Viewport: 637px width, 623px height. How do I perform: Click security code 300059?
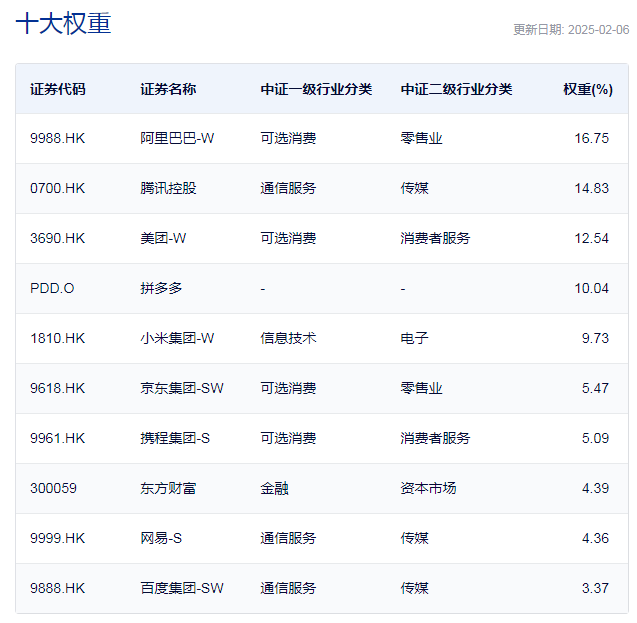coord(53,488)
